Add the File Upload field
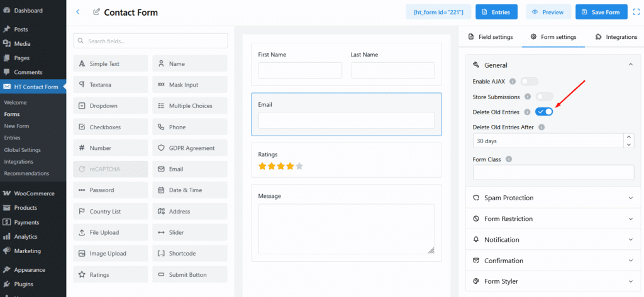Screen dimensions: 644x297 coord(111,232)
